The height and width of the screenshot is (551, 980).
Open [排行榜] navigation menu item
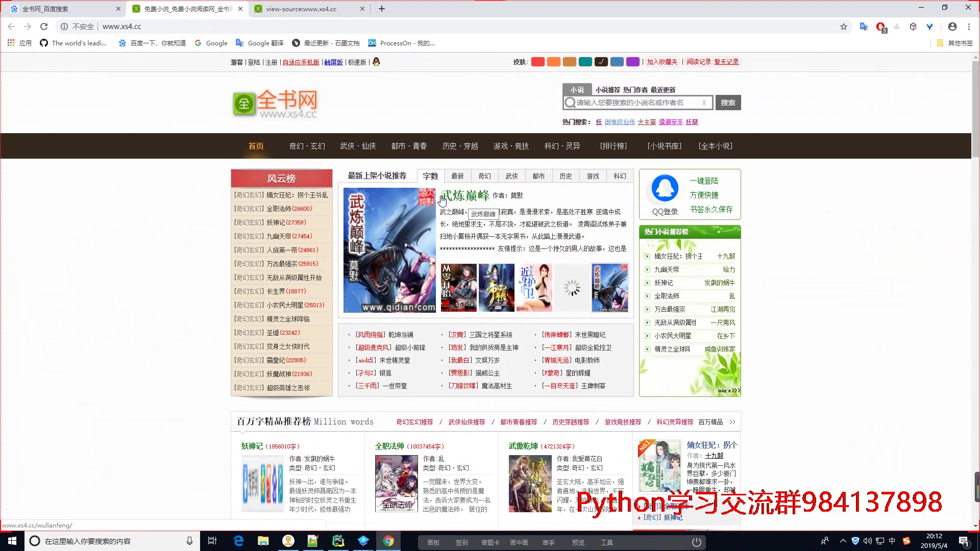coord(614,146)
